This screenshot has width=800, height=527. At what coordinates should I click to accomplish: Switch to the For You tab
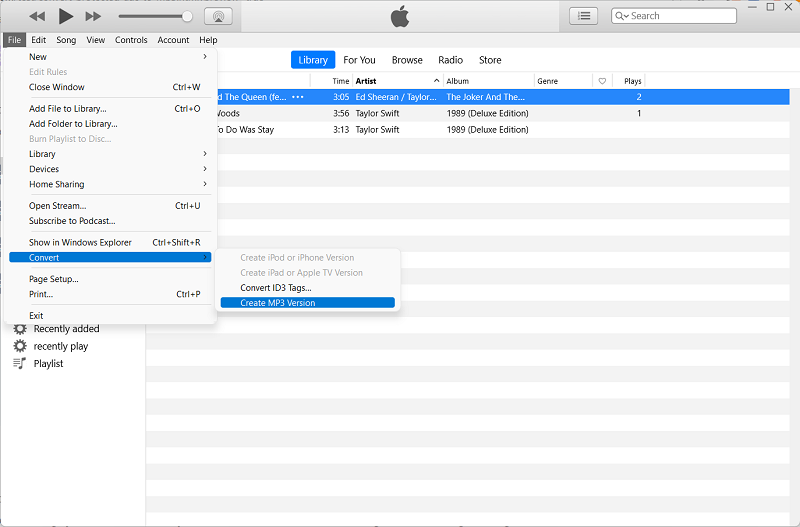359,60
